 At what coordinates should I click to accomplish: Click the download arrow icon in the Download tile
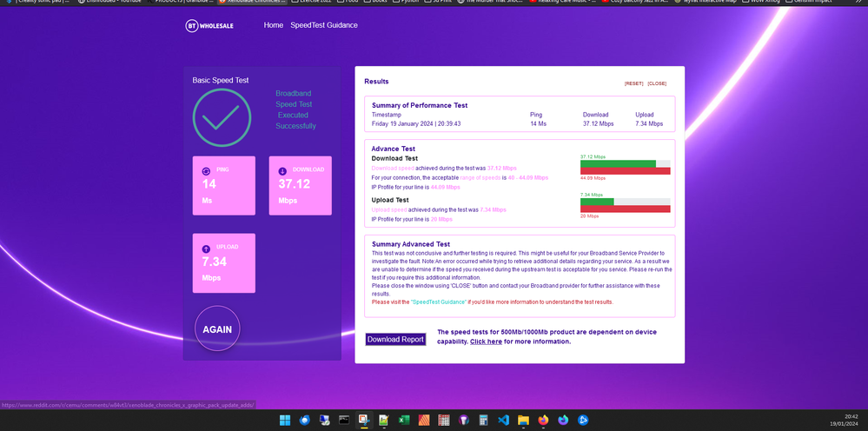click(282, 171)
